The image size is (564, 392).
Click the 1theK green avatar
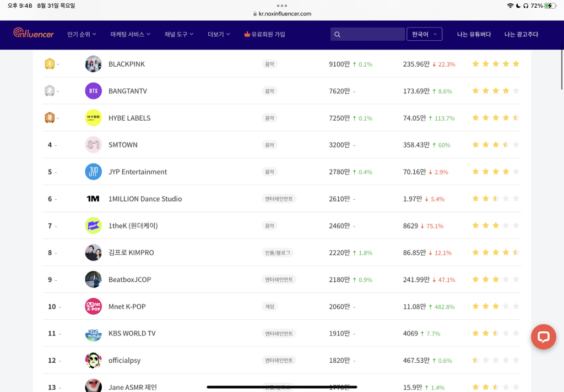click(93, 226)
